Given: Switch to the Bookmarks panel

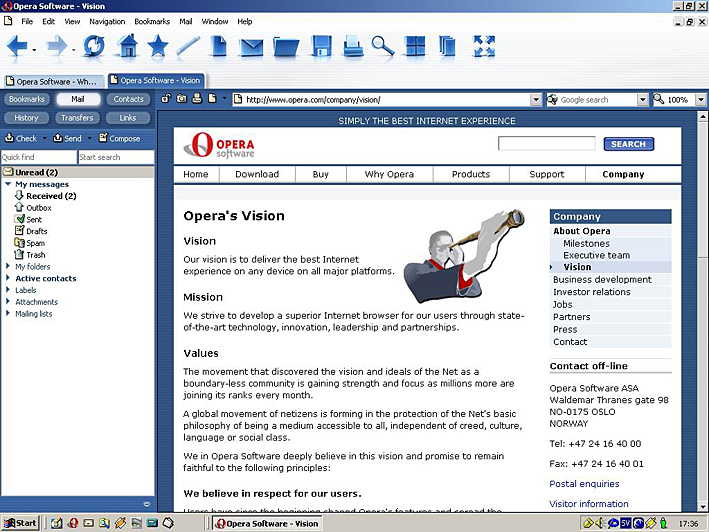Looking at the screenshot, I should (x=27, y=99).
